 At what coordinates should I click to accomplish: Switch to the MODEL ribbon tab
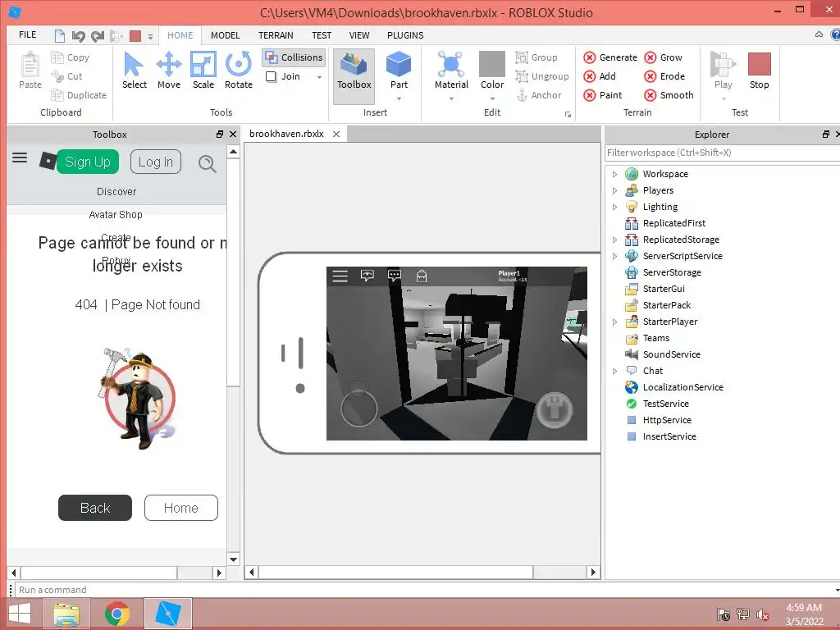click(225, 35)
